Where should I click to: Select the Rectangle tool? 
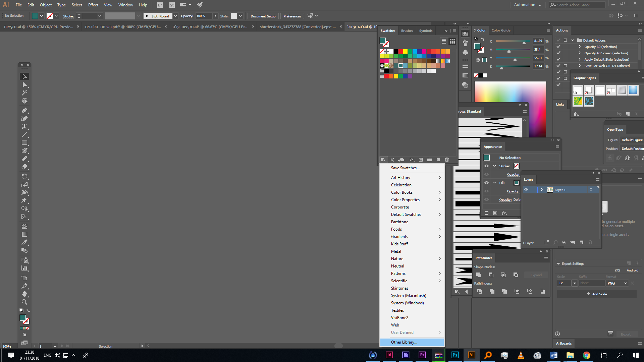tap(24, 142)
